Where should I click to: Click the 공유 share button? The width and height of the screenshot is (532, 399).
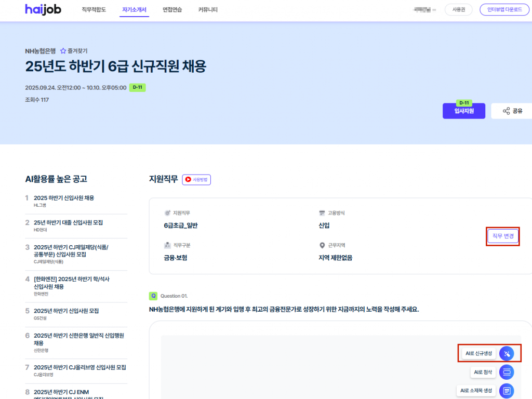tap(512, 111)
